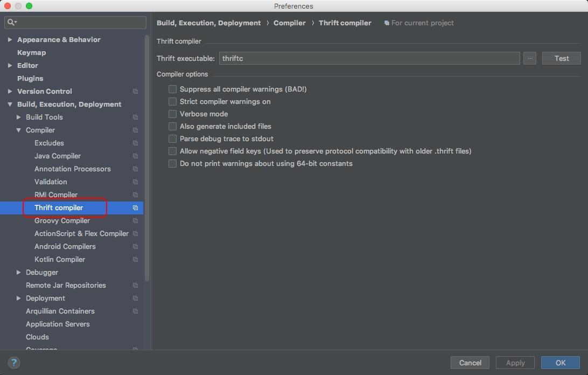Select Java Compiler in the tree
This screenshot has width=588, height=375.
(58, 156)
